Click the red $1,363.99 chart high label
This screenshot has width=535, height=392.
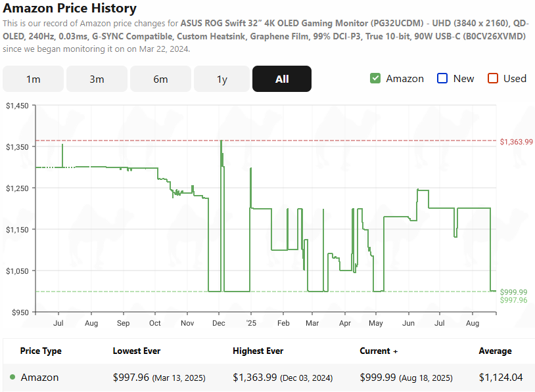pyautogui.click(x=516, y=142)
